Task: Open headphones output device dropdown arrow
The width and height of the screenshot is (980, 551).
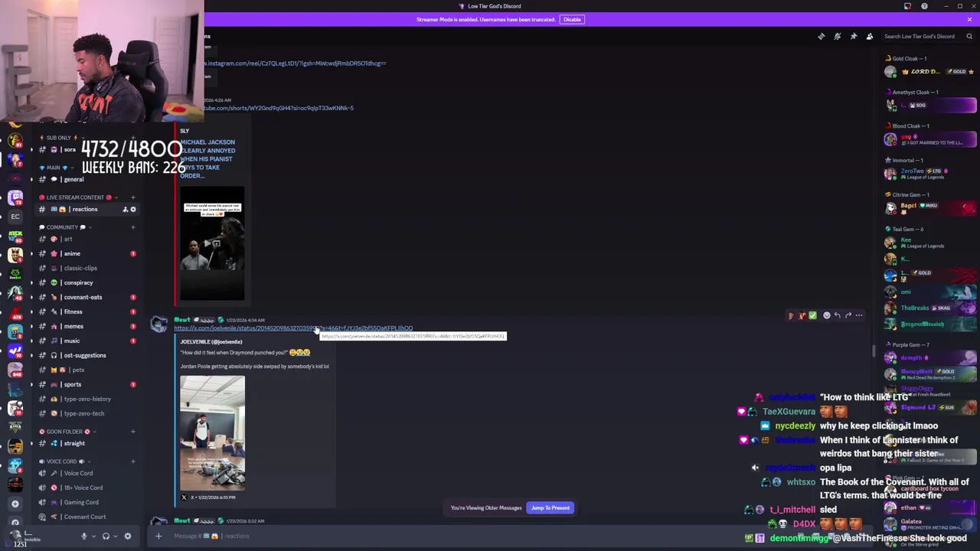Action: [115, 536]
